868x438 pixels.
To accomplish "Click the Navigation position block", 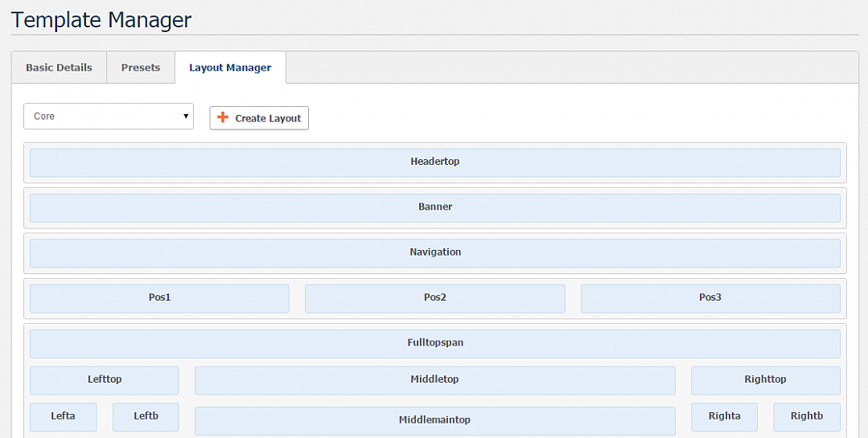I will pyautogui.click(x=435, y=253).
